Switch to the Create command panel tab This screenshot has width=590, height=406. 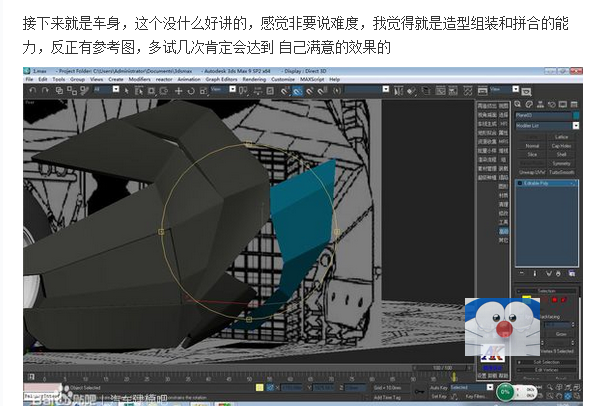pyautogui.click(x=518, y=104)
